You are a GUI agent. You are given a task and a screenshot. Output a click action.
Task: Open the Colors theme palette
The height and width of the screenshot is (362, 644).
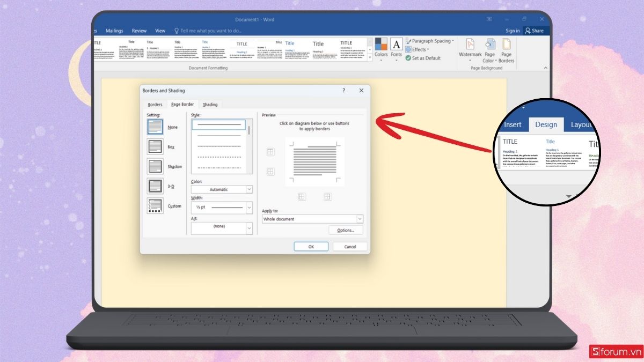point(381,49)
